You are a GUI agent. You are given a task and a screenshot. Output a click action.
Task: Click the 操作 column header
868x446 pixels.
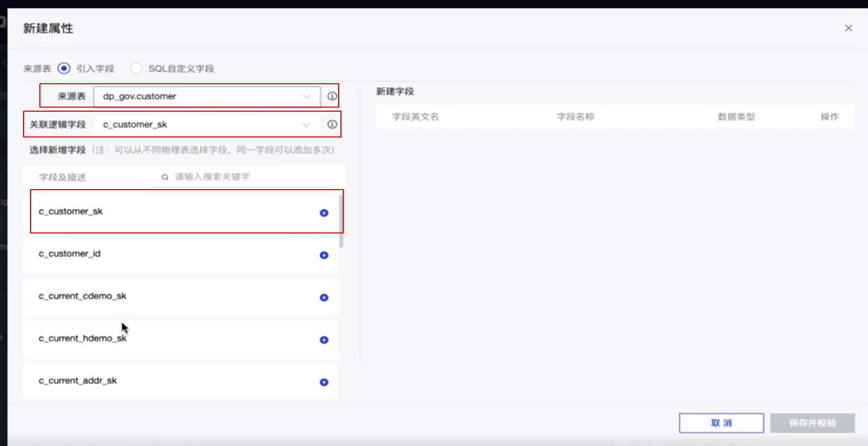click(x=830, y=116)
